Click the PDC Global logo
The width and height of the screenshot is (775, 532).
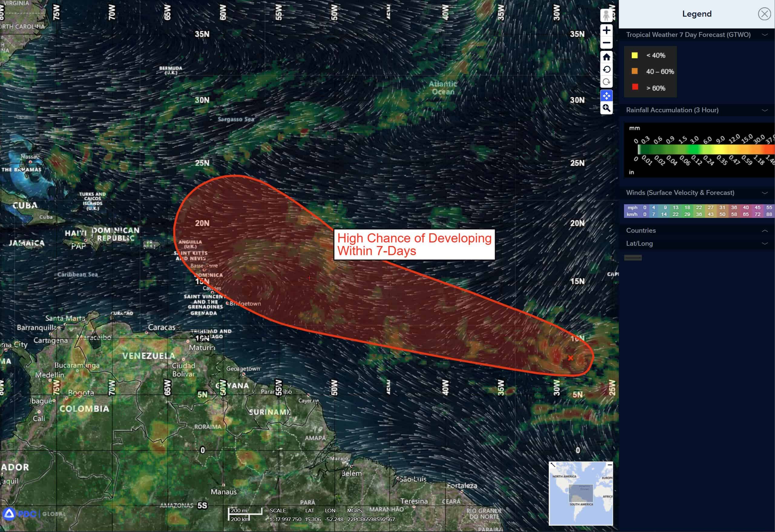[33, 514]
